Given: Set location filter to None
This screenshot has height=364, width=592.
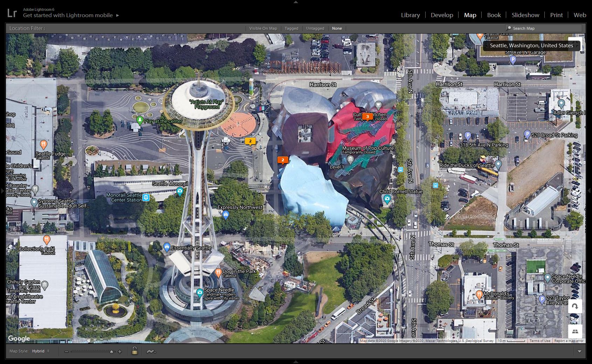Looking at the screenshot, I should point(337,28).
